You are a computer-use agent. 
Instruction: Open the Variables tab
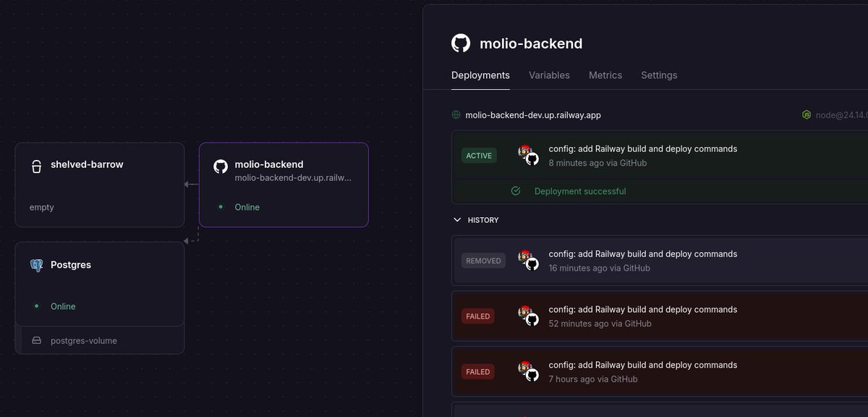point(549,75)
